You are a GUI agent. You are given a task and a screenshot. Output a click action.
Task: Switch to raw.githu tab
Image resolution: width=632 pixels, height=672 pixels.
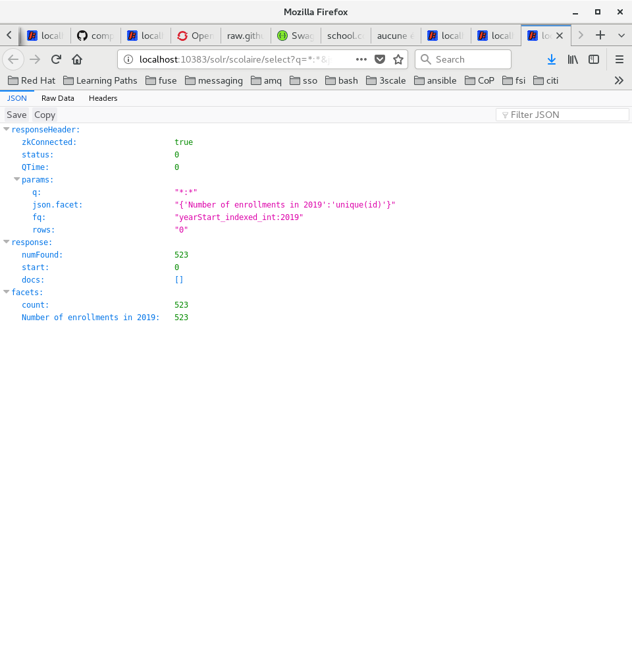(246, 36)
